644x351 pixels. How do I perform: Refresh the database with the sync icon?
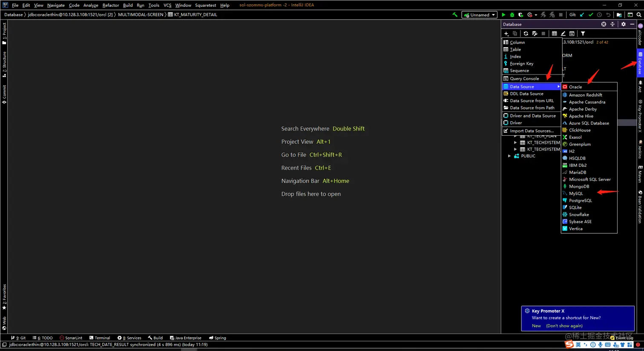point(526,34)
